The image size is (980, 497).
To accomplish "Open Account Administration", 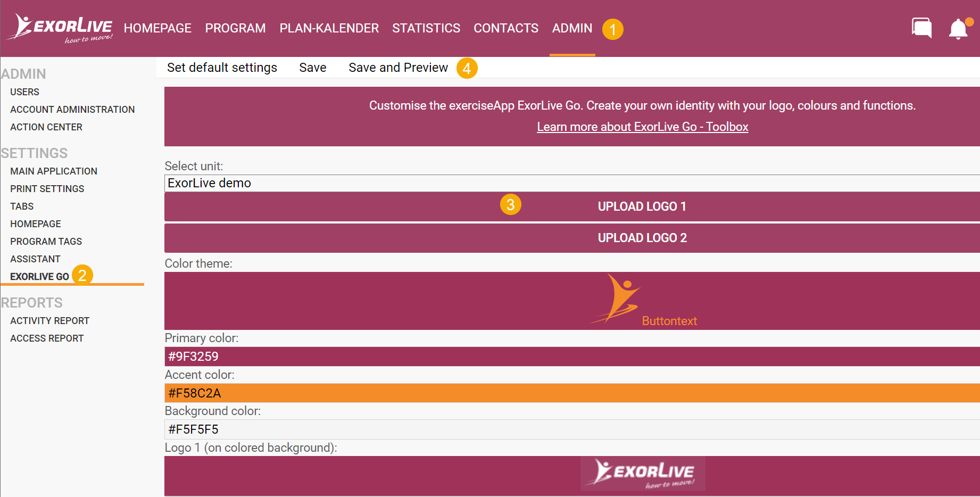I will pos(72,110).
